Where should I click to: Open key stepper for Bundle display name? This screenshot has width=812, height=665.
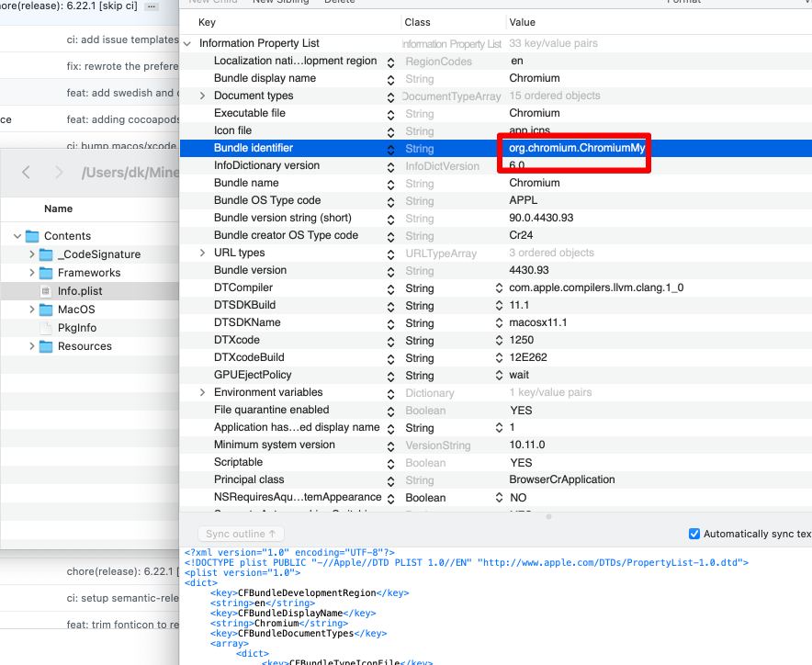click(x=391, y=80)
